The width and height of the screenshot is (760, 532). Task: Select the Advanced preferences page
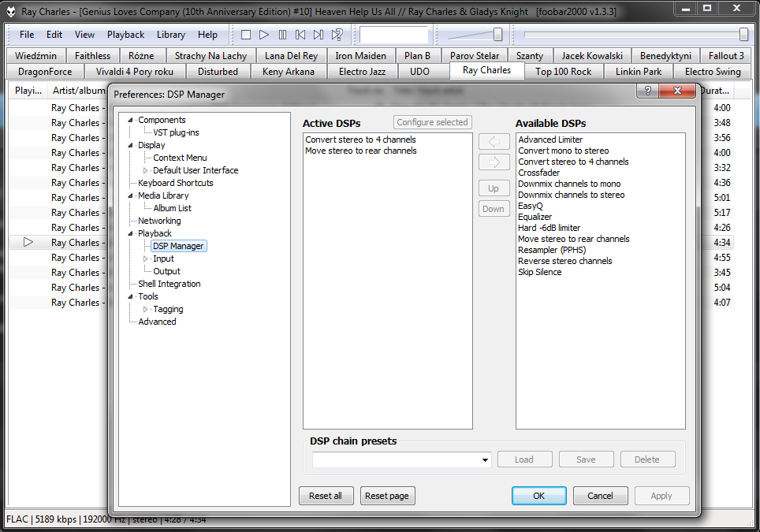(x=157, y=322)
